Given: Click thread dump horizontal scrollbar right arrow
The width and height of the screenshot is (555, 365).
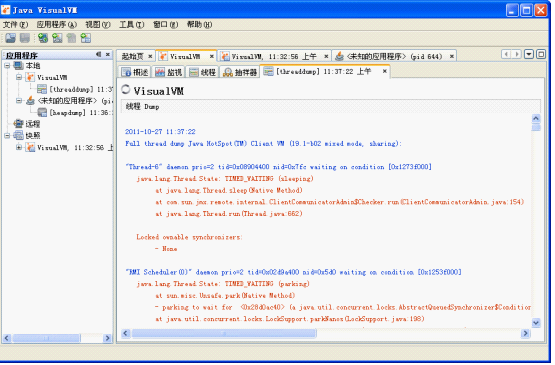Looking at the screenshot, I should (526, 333).
